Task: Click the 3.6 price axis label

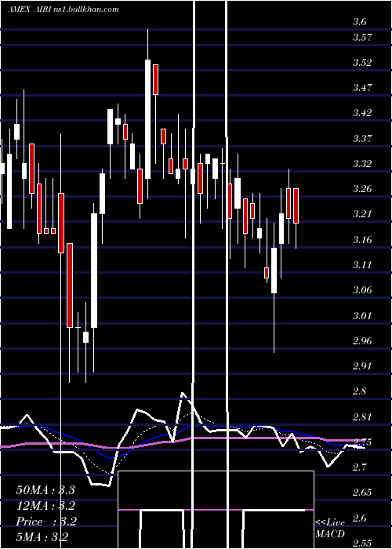Action: pyautogui.click(x=360, y=22)
